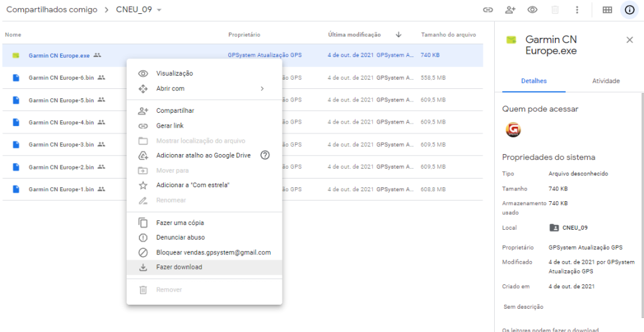The image size is (644, 332).
Task: Select Garmin CN Europe-6.bin file
Action: tap(61, 77)
